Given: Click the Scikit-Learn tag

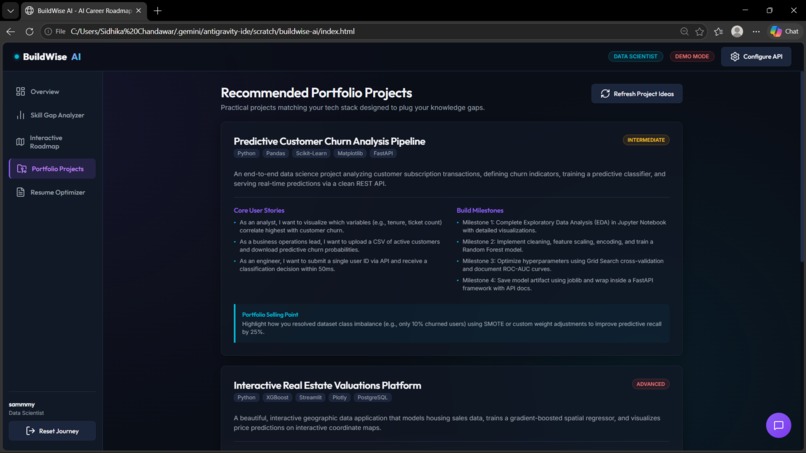Looking at the screenshot, I should point(311,153).
